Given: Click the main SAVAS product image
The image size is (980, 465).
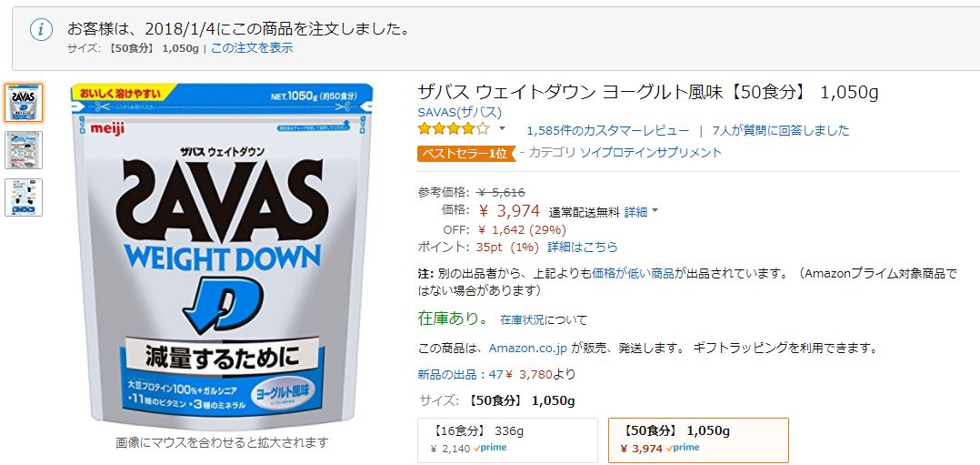Looking at the screenshot, I should click(223, 257).
